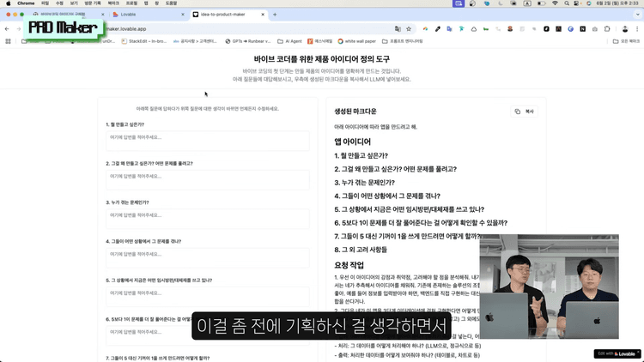The height and width of the screenshot is (362, 644).
Task: Click the translate page icon in address bar
Action: 398,28
